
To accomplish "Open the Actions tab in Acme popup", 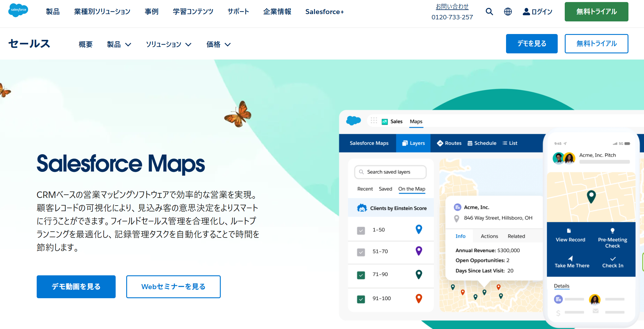I will click(x=489, y=236).
